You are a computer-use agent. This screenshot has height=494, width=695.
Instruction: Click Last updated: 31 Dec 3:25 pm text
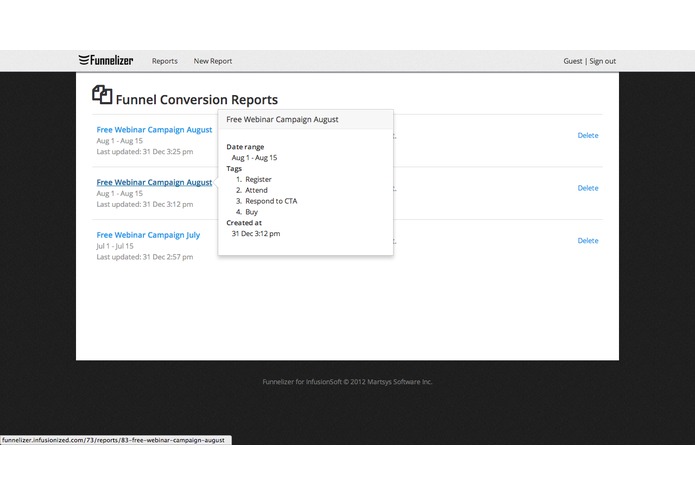pyautogui.click(x=145, y=152)
